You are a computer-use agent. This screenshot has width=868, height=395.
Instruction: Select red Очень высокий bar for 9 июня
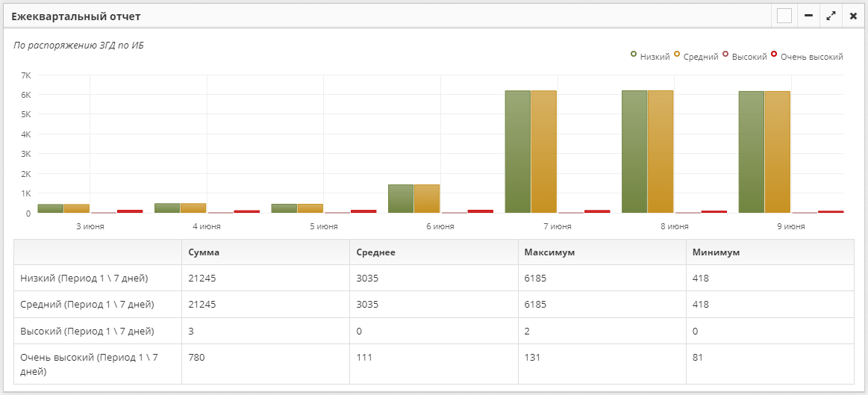(x=831, y=211)
